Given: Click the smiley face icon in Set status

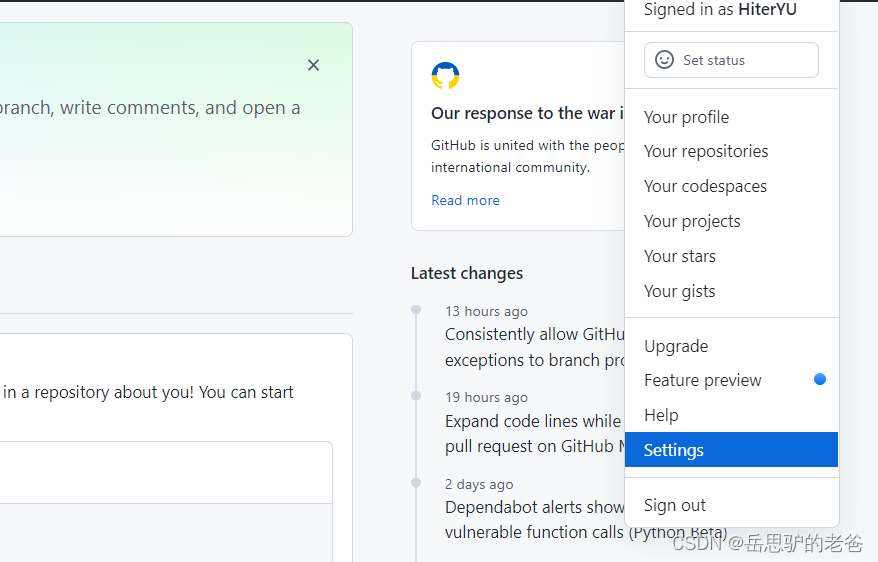Looking at the screenshot, I should 665,60.
